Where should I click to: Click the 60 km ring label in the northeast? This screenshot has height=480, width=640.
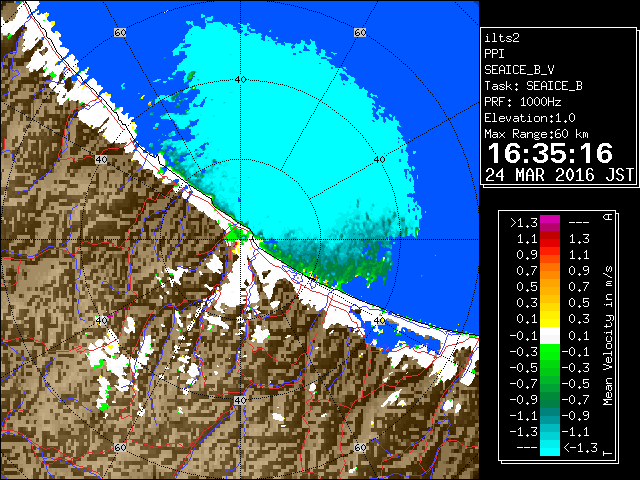(x=360, y=32)
